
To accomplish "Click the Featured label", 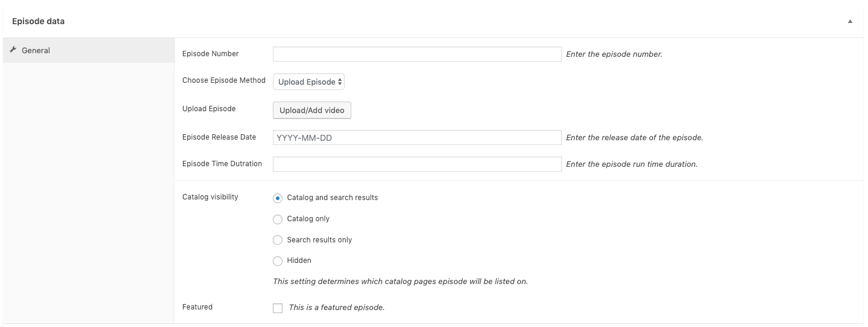I will click(x=197, y=307).
